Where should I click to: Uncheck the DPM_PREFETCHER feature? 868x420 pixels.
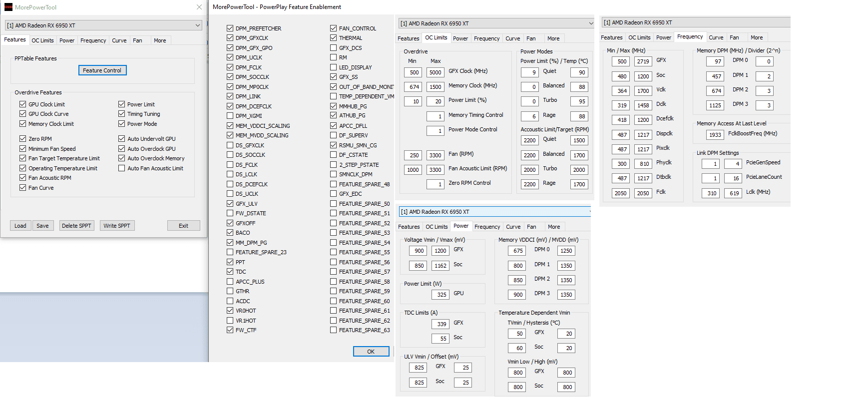(230, 28)
